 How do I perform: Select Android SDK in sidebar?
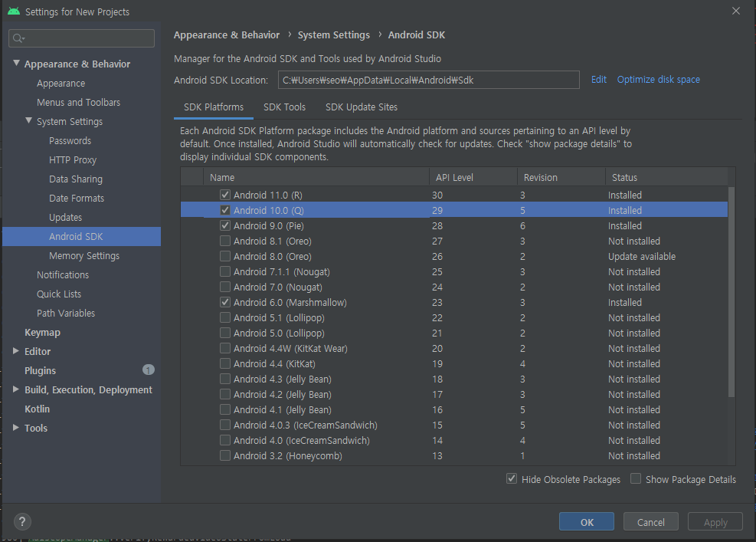[x=81, y=236]
